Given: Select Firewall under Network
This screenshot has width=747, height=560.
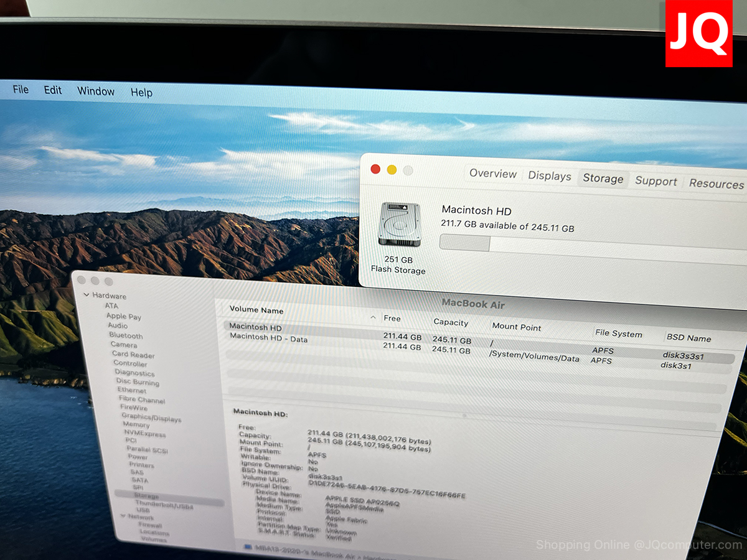Looking at the screenshot, I should [x=151, y=525].
